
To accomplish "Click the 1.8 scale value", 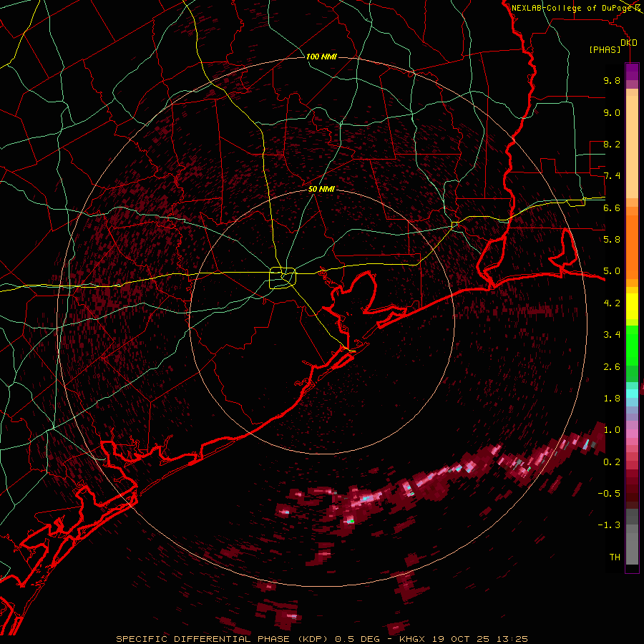I will [x=612, y=399].
